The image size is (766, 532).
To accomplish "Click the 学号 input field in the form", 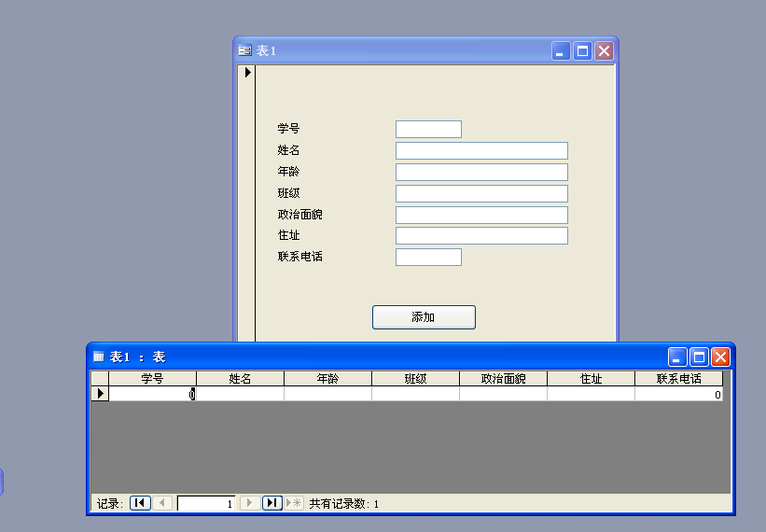I will click(428, 129).
